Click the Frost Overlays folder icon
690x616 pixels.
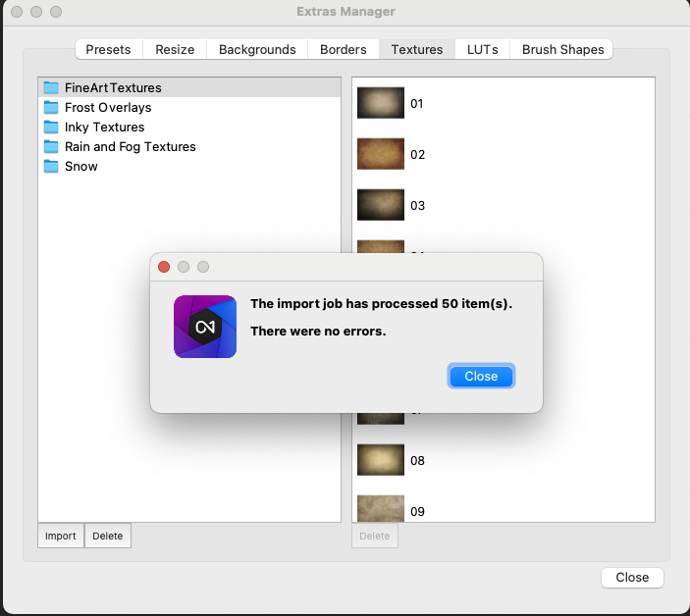pos(51,108)
